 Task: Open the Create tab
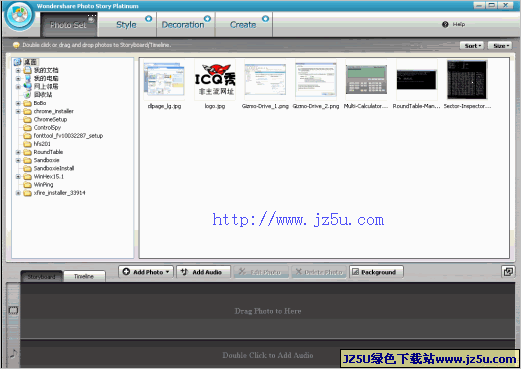(243, 25)
